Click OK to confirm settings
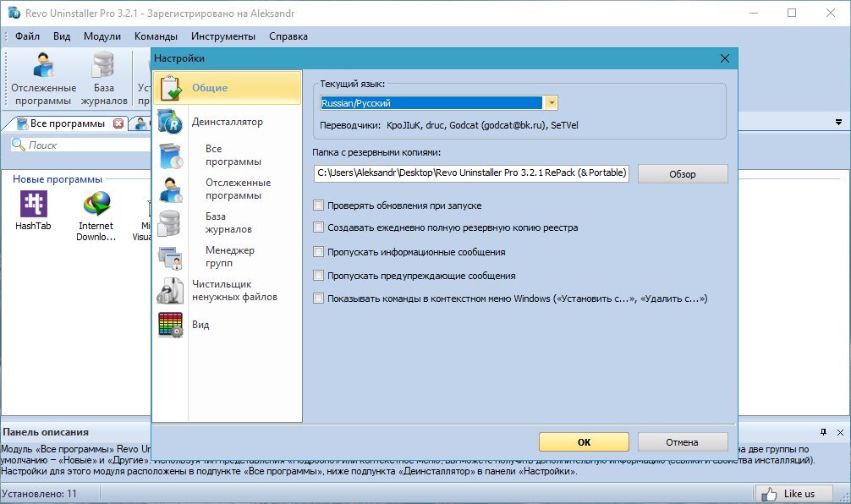Image resolution: width=851 pixels, height=504 pixels. click(584, 442)
